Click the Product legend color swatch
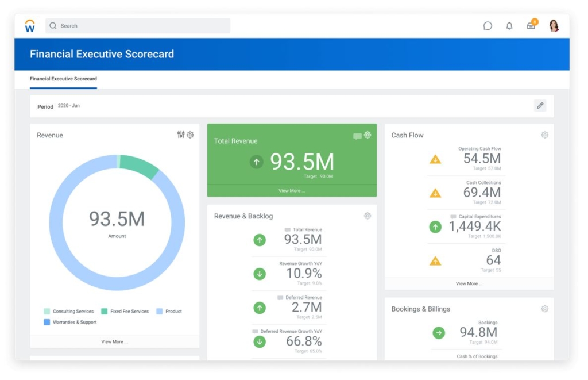 [159, 311]
